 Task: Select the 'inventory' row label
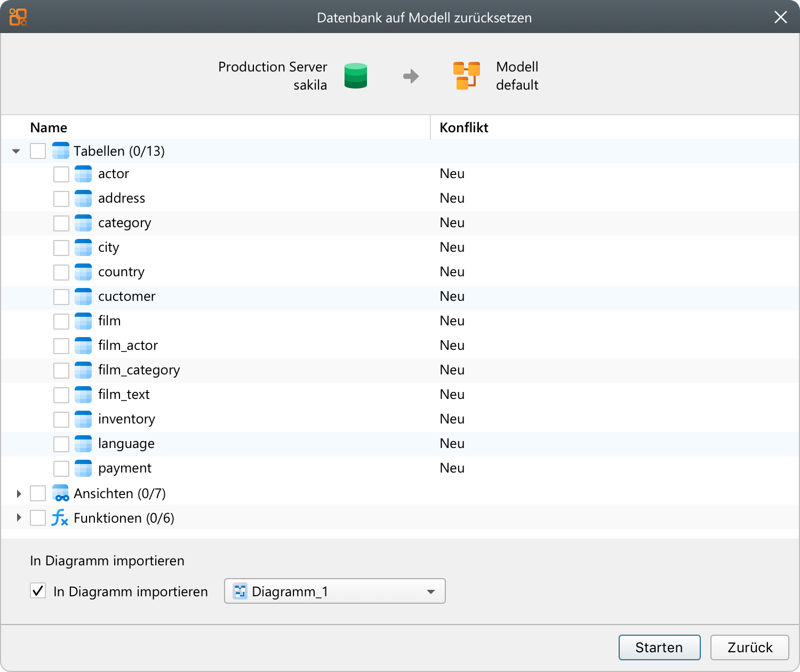126,419
